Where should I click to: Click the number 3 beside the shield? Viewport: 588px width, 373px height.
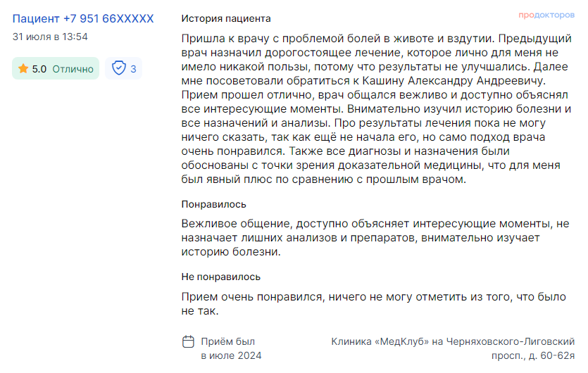[x=133, y=69]
